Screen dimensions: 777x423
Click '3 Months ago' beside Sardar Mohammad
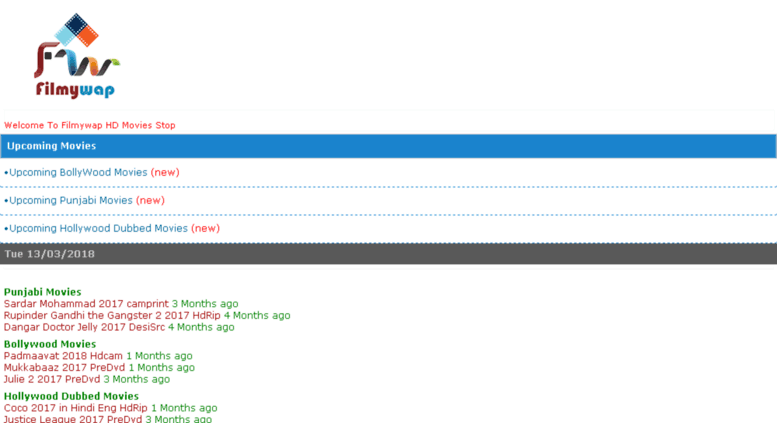click(205, 304)
